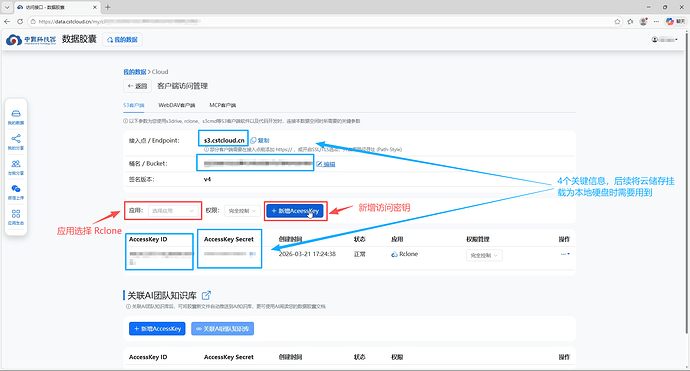This screenshot has width=690, height=371.
Task: Click the lower AccessKey ID column header
Action: click(x=148, y=357)
